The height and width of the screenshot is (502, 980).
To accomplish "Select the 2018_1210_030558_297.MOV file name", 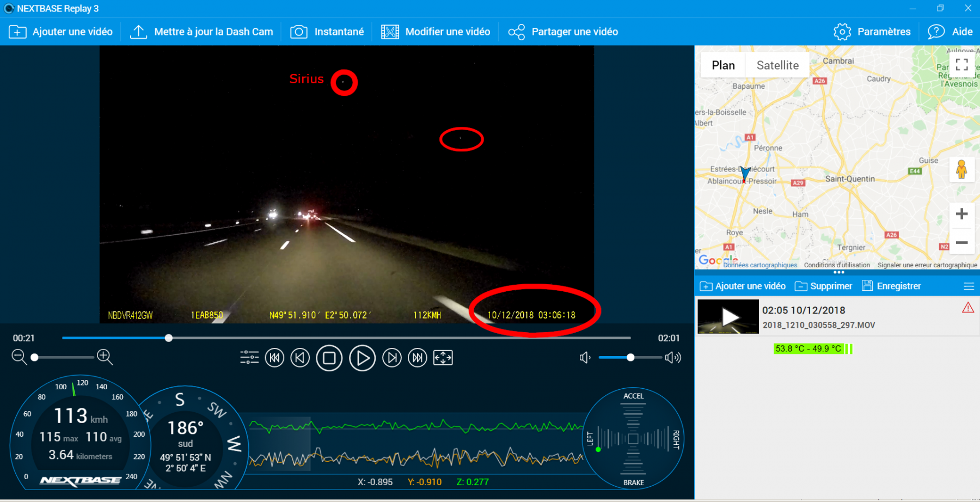I will [819, 325].
